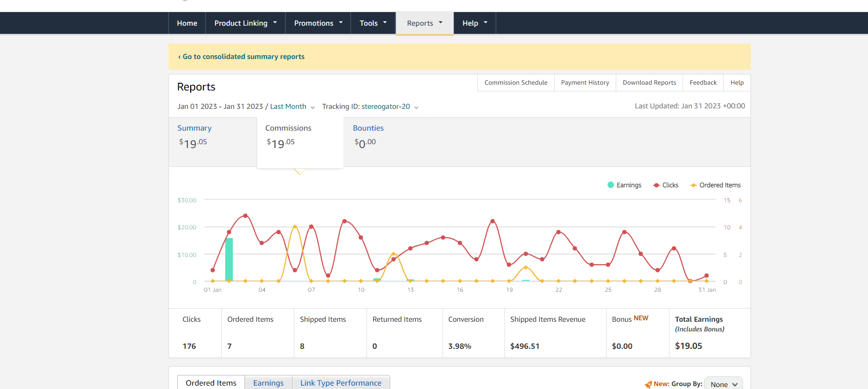Click the Clicks total 176

(189, 346)
